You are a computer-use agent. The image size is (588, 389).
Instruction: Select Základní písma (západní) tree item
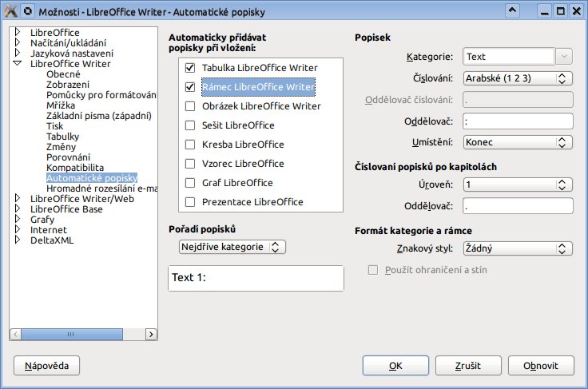click(x=99, y=116)
